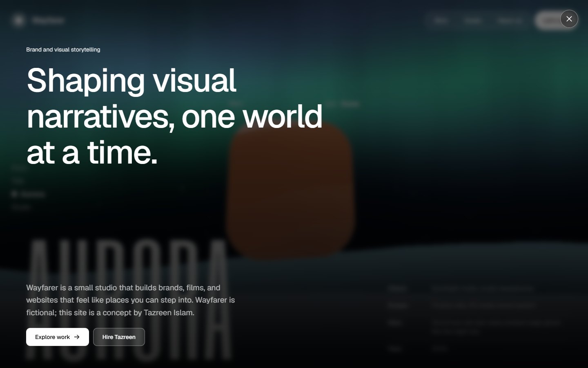This screenshot has width=588, height=368.
Task: Click the "Wayfarer is a small studio" paragraph
Action: click(x=131, y=300)
